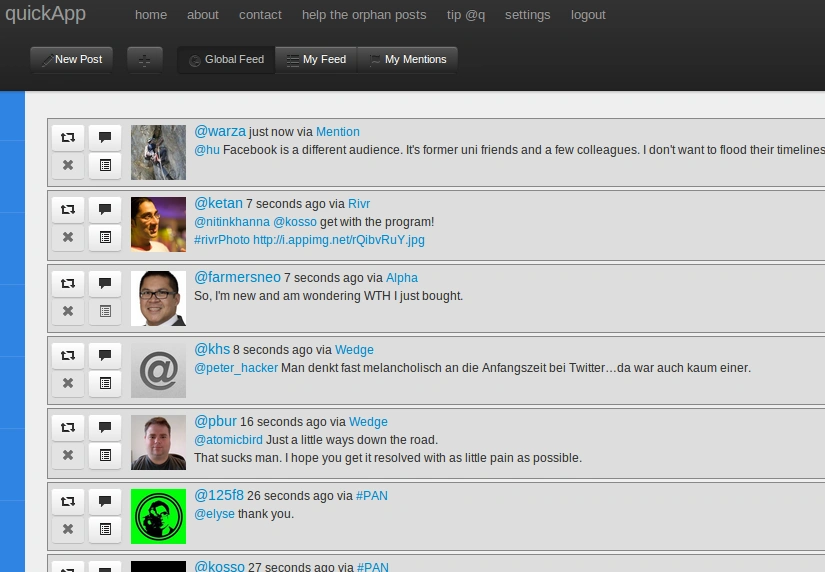
Task: Open the @elyse mention link
Action: tap(214, 514)
